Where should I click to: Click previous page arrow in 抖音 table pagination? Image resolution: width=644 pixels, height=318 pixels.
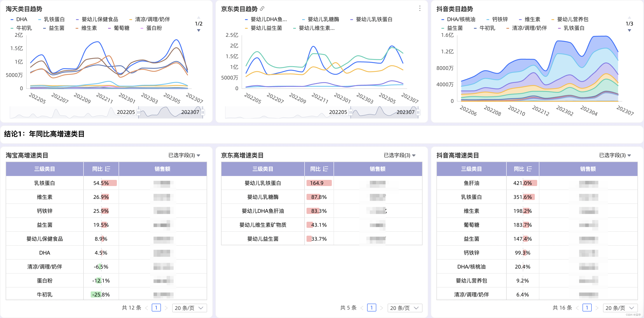tap(577, 308)
